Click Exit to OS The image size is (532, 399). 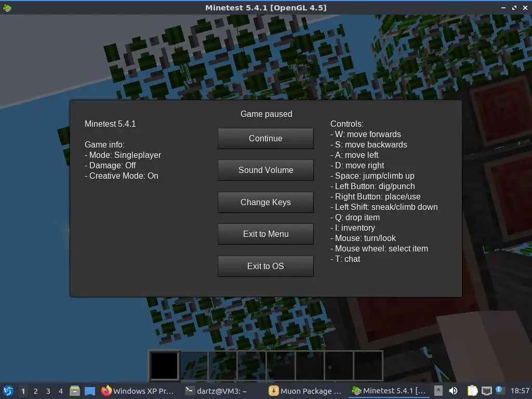[x=265, y=267]
